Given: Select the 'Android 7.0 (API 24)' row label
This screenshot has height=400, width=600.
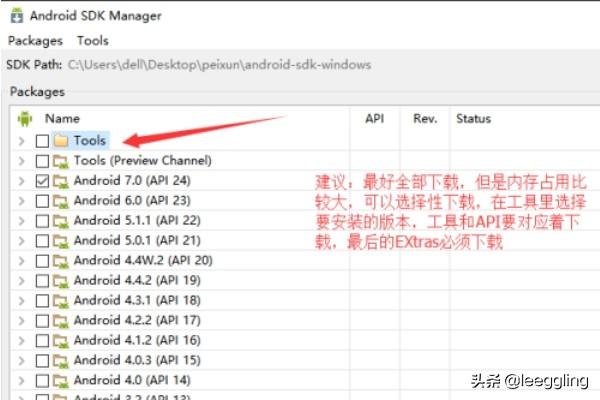Looking at the screenshot, I should 132,181.
